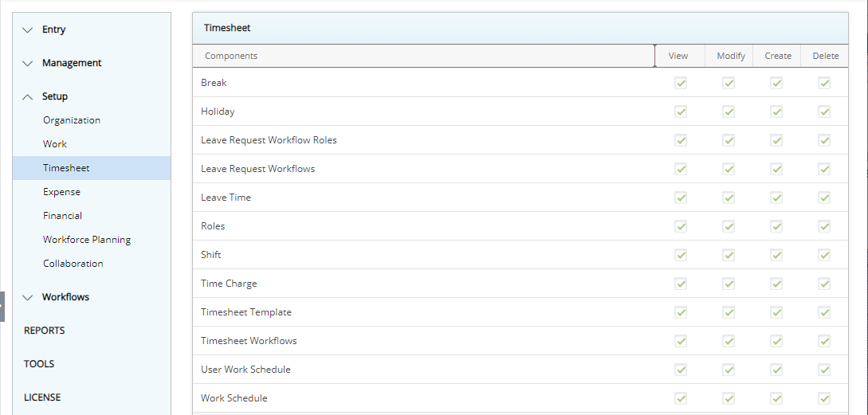Select the User Work Schedule label
This screenshot has width=868, height=415.
tap(245, 370)
